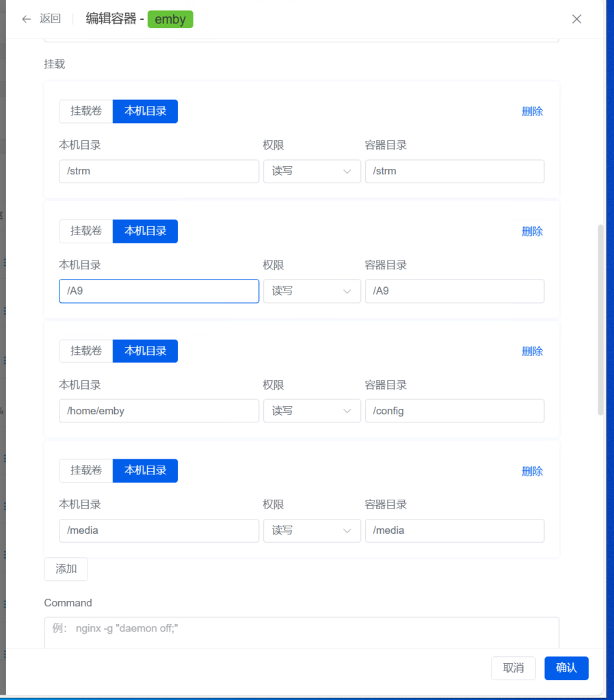Delete the /strm mount entry
This screenshot has height=700, width=614.
(532, 111)
